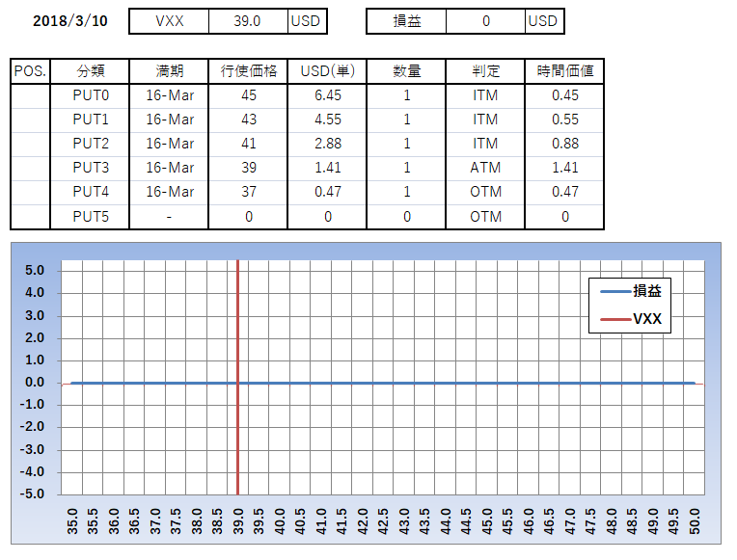Viewport: 737px width, 560px height.
Task: Click strike price 45 cell
Action: pos(248,95)
